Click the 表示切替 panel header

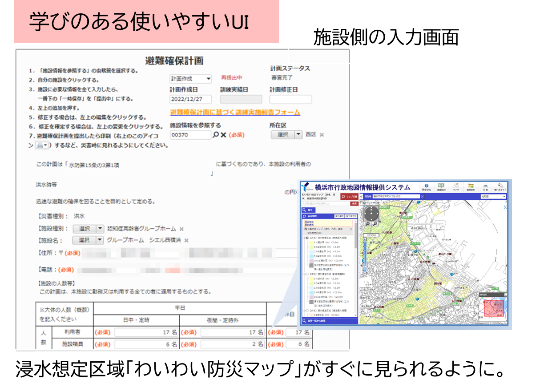(330, 216)
